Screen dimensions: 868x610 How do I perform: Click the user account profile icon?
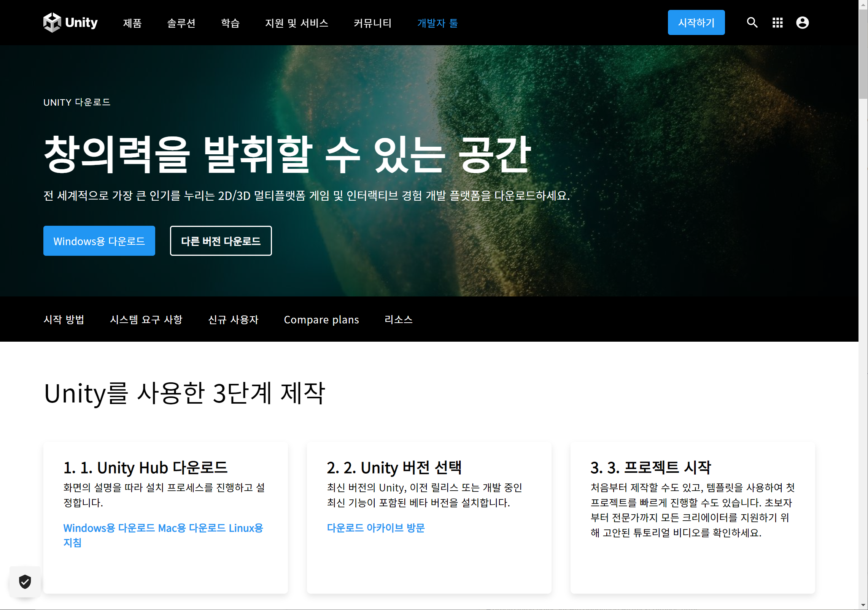pyautogui.click(x=802, y=23)
